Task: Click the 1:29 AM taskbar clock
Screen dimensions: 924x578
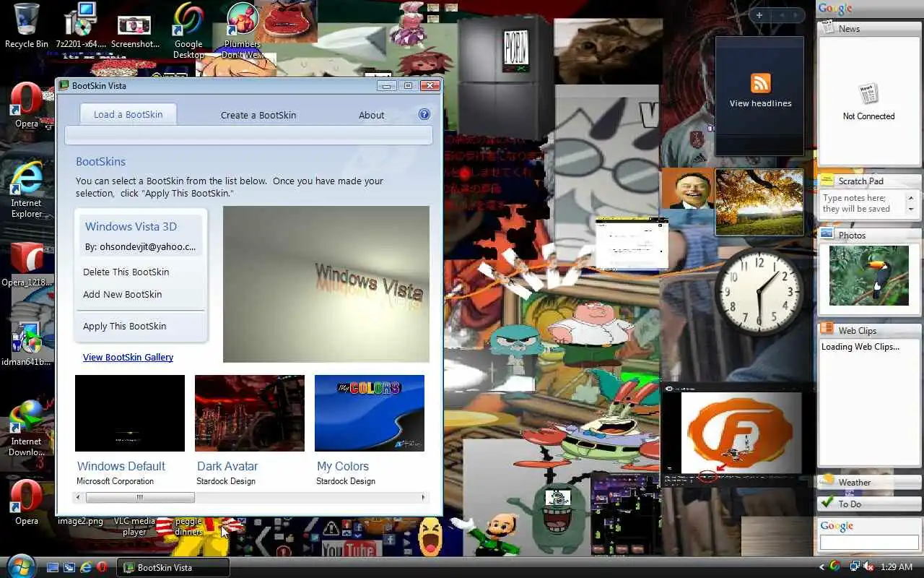Action: coord(897,567)
